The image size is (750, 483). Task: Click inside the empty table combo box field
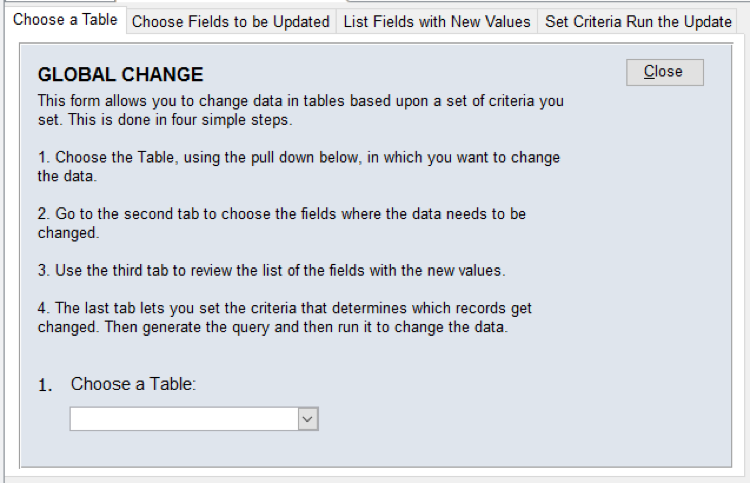pyautogui.click(x=183, y=419)
